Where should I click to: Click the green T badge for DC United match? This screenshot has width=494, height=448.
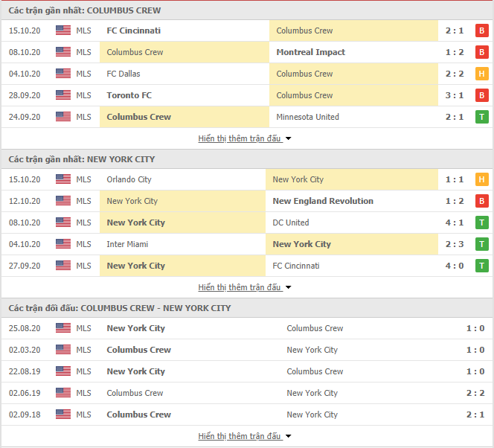(481, 223)
